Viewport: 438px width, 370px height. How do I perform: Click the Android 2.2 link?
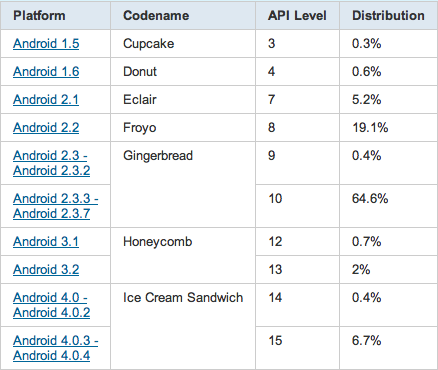(46, 128)
